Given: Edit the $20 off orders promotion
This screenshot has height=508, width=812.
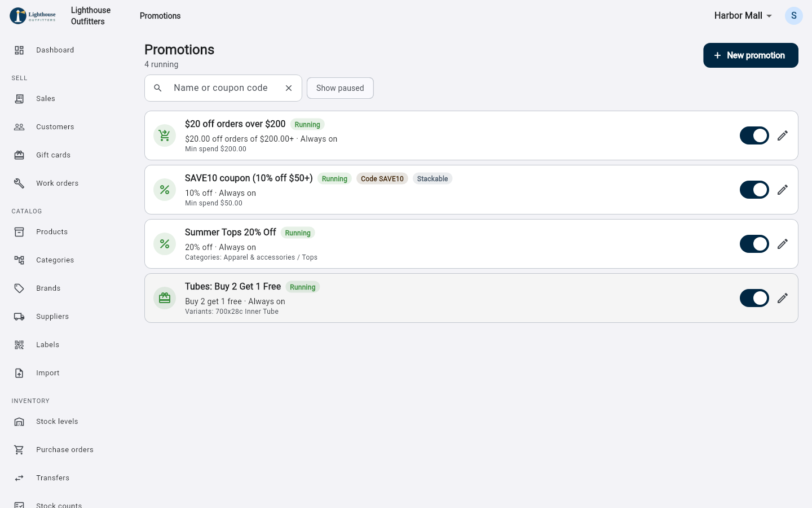Looking at the screenshot, I should click(783, 135).
